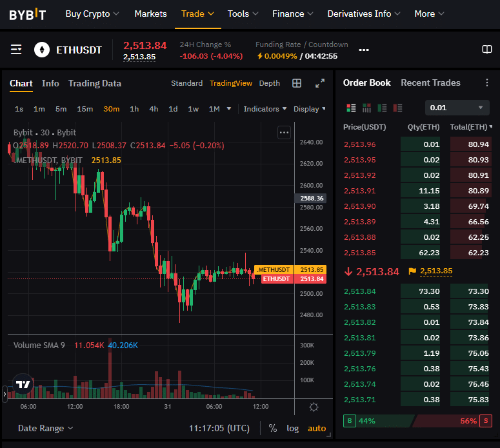Screen dimensions: 500x448
Task: Click the mark price flag icon
Action: click(x=412, y=271)
